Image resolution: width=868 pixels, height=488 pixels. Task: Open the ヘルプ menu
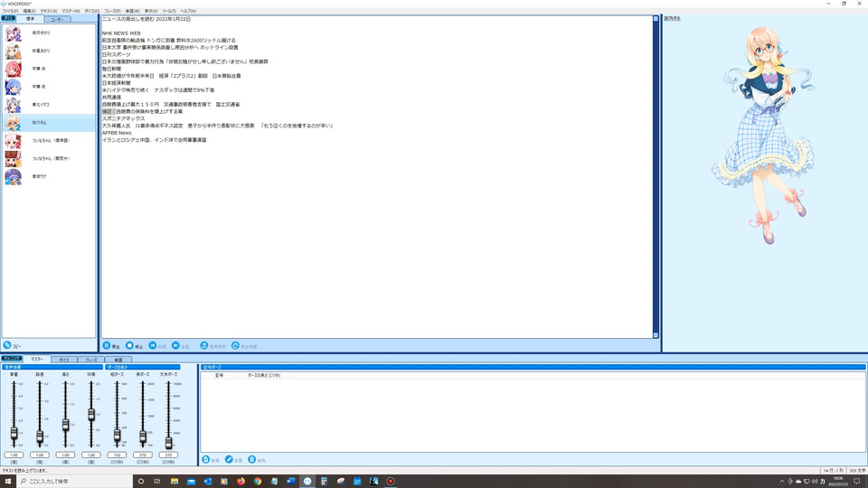pos(188,11)
